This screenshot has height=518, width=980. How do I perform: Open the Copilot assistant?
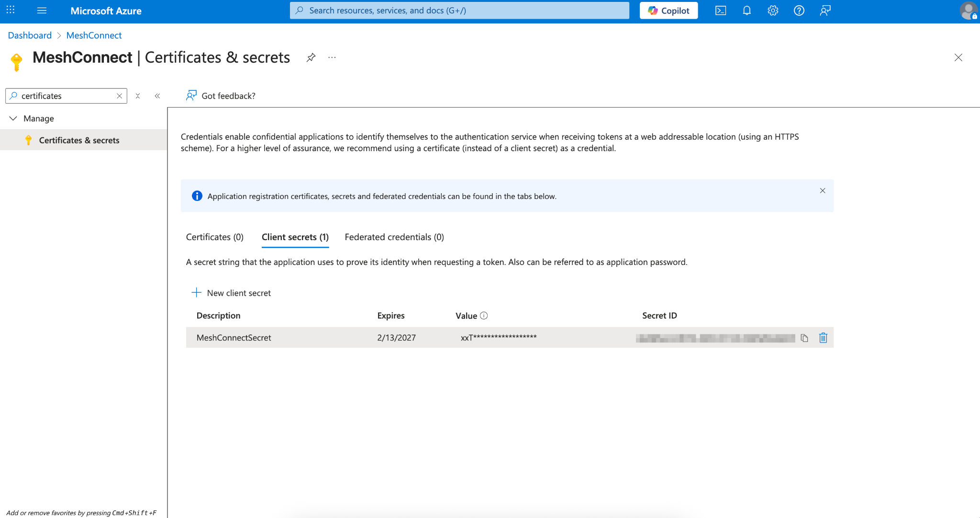pyautogui.click(x=668, y=11)
